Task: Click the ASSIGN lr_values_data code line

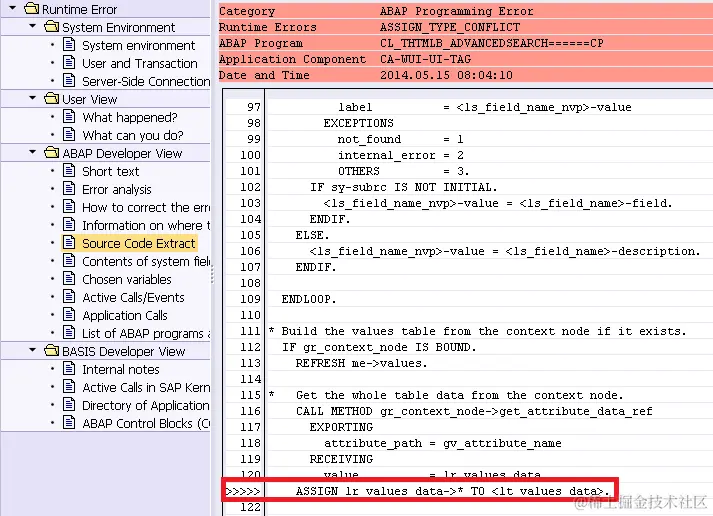Action: (452, 491)
